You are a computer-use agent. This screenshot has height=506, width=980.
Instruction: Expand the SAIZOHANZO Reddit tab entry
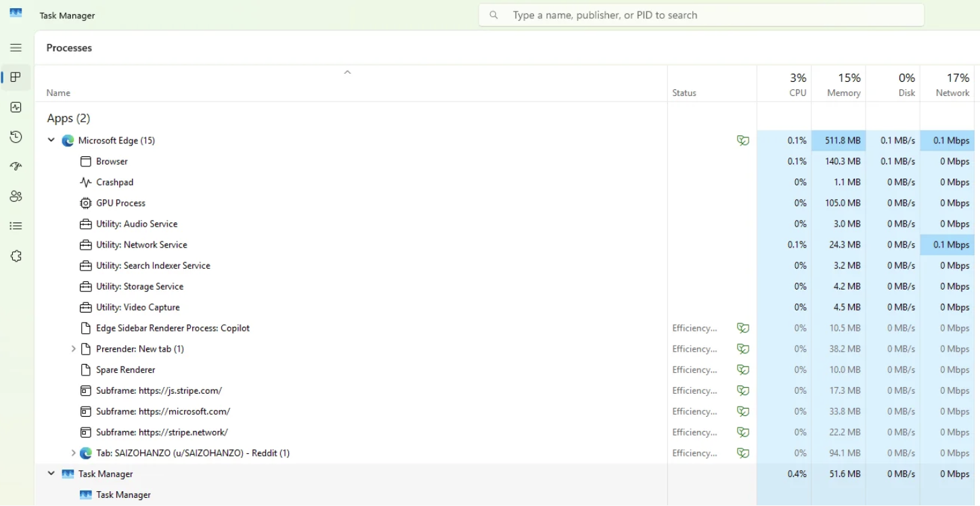74,453
